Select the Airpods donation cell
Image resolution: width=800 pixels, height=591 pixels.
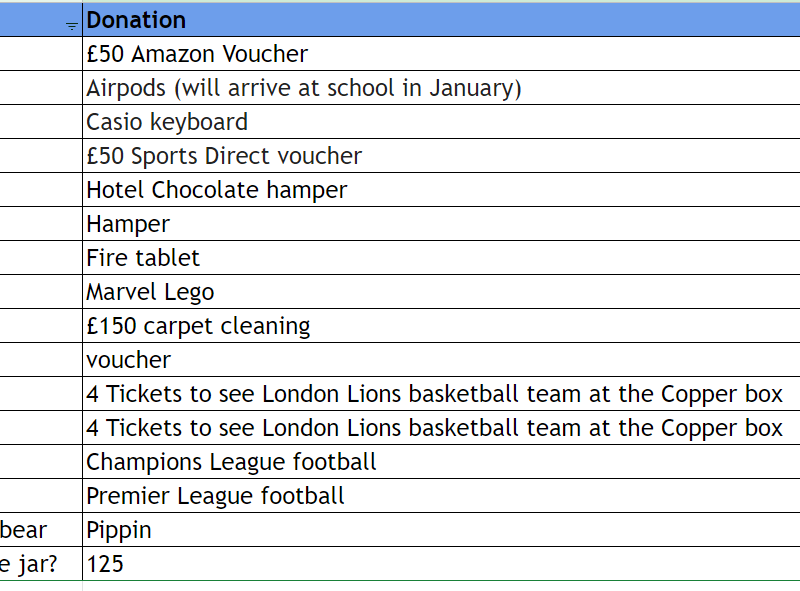440,88
